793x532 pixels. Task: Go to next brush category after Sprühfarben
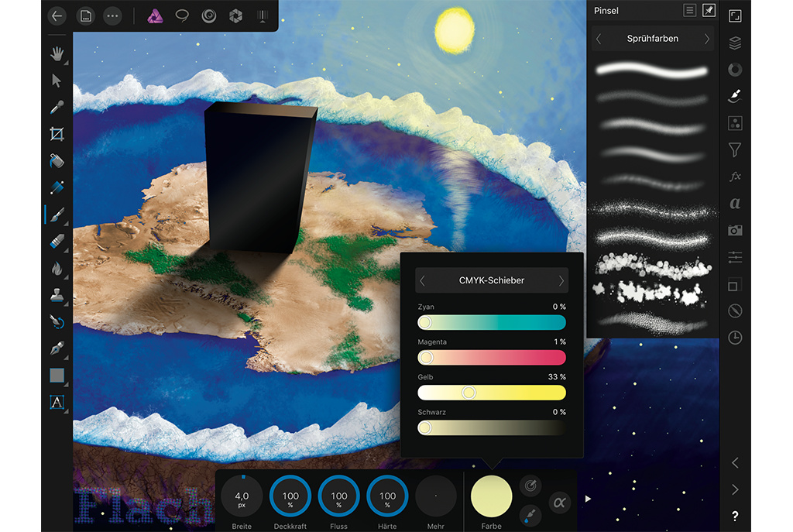[x=706, y=39]
